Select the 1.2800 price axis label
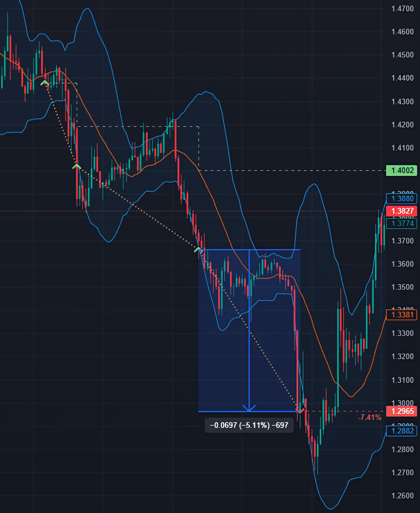Image resolution: width=420 pixels, height=513 pixels. [403, 449]
